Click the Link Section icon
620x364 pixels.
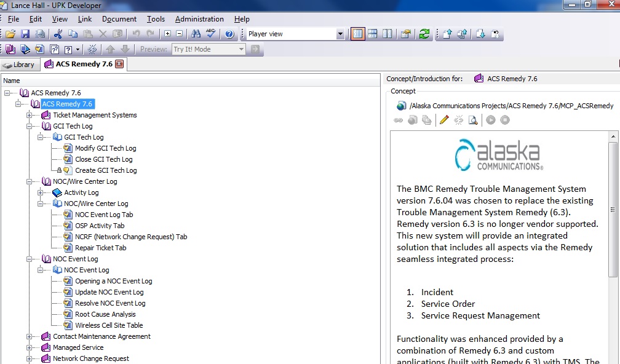point(25,49)
